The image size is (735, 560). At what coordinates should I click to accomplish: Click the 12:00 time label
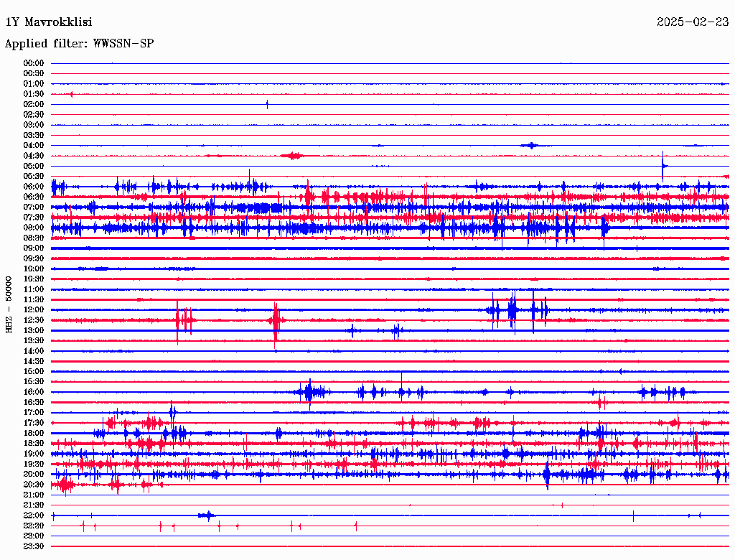point(33,310)
